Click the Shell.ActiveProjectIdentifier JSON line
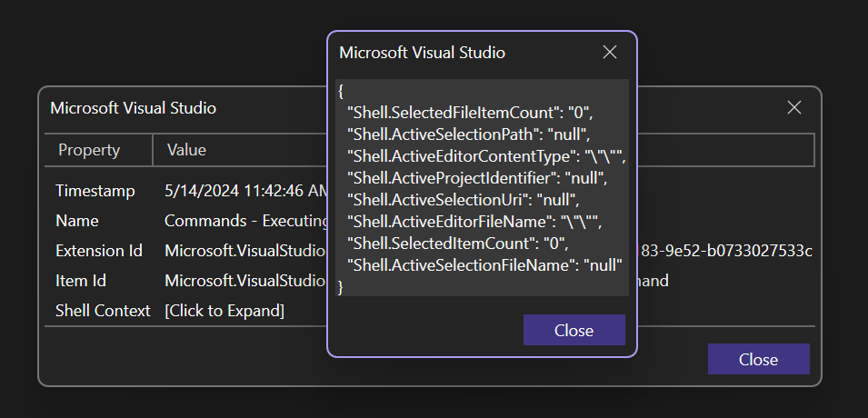This screenshot has height=418, width=868. click(478, 178)
